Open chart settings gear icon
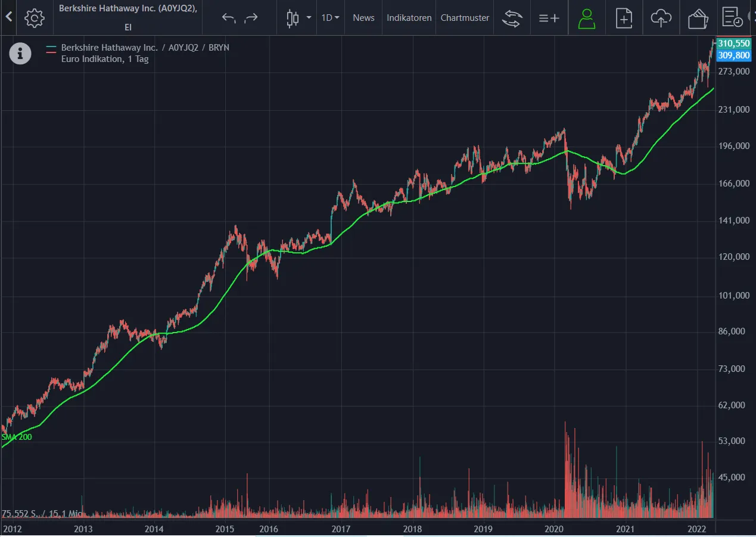Viewport: 756px width, 537px height. tap(35, 18)
